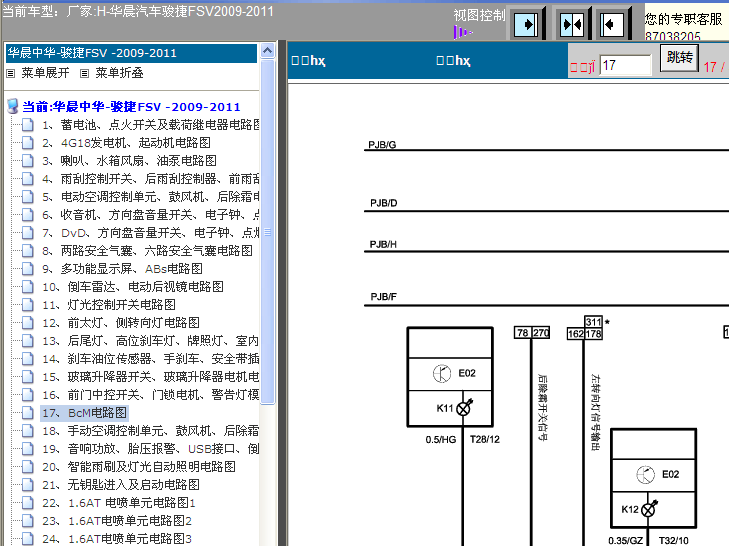Click the computer icon at the tree root
This screenshot has height=546, width=729.
coord(13,107)
